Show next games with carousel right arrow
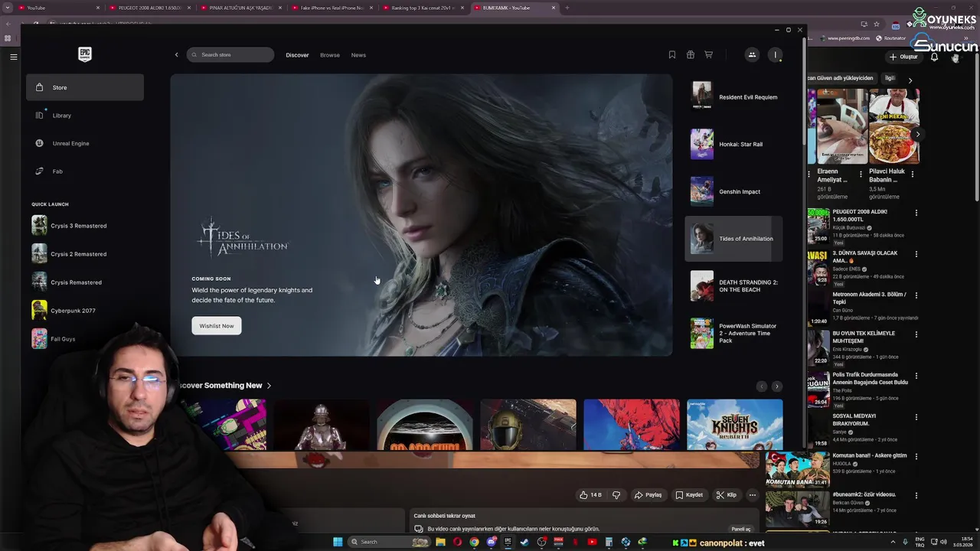Viewport: 980px width, 551px height. click(x=776, y=386)
